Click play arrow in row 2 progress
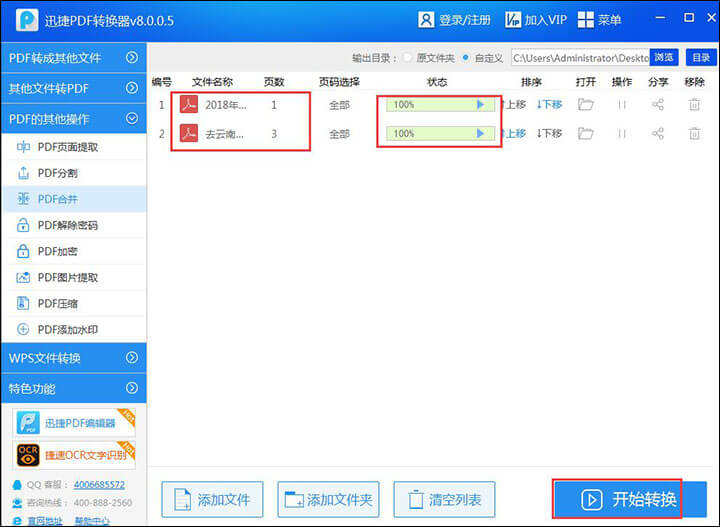 pos(480,134)
